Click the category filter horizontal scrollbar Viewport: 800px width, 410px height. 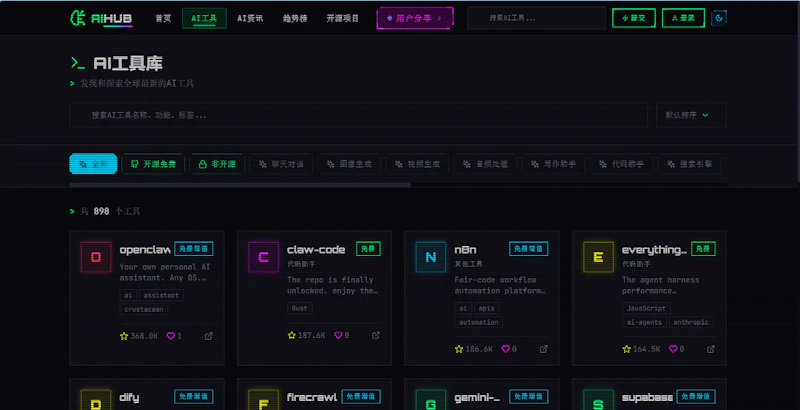pos(240,185)
